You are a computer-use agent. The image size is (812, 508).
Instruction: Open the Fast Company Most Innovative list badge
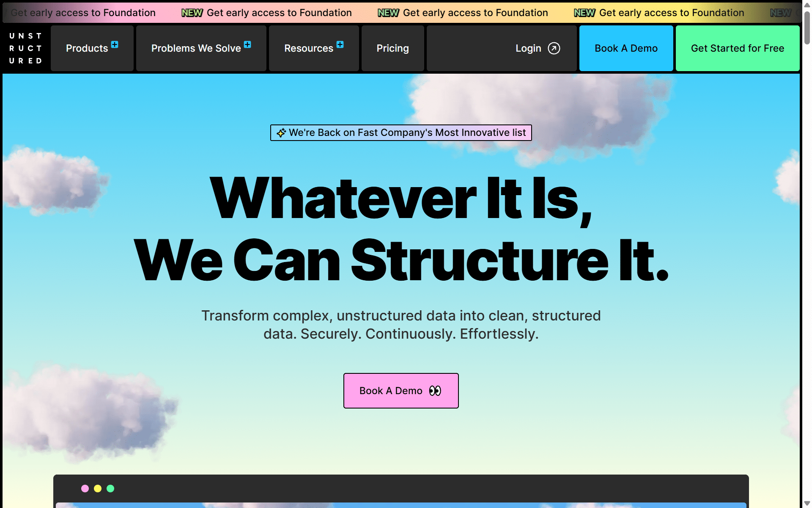tap(401, 133)
